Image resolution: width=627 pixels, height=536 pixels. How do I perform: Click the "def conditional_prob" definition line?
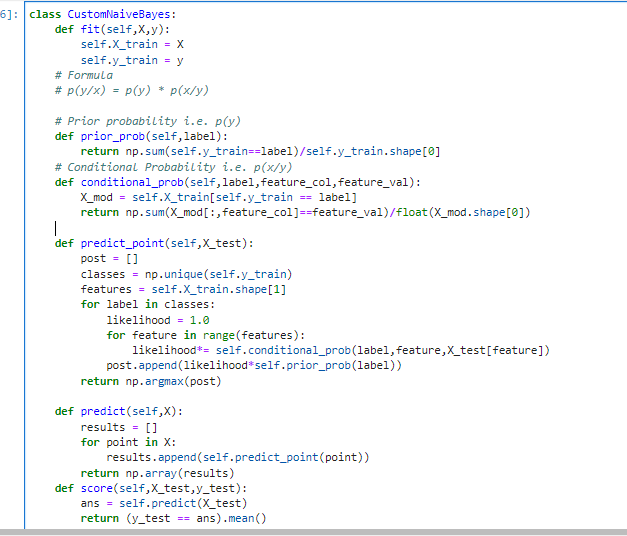pos(238,182)
